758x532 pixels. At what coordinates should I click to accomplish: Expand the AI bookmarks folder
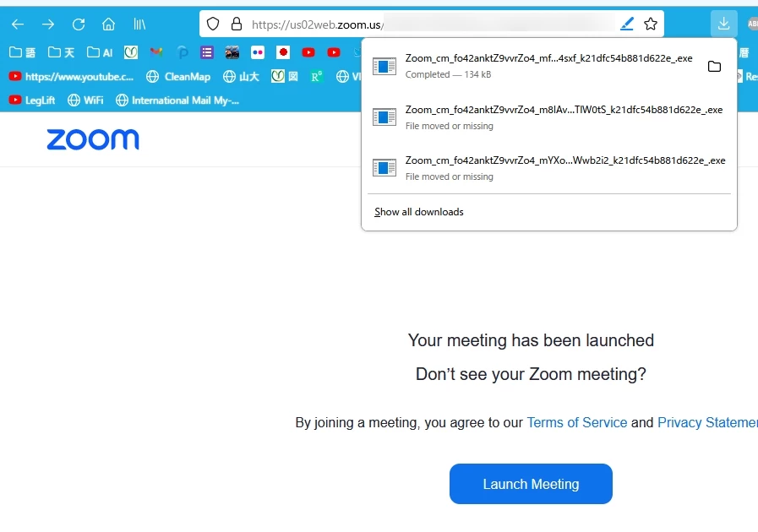(x=100, y=52)
